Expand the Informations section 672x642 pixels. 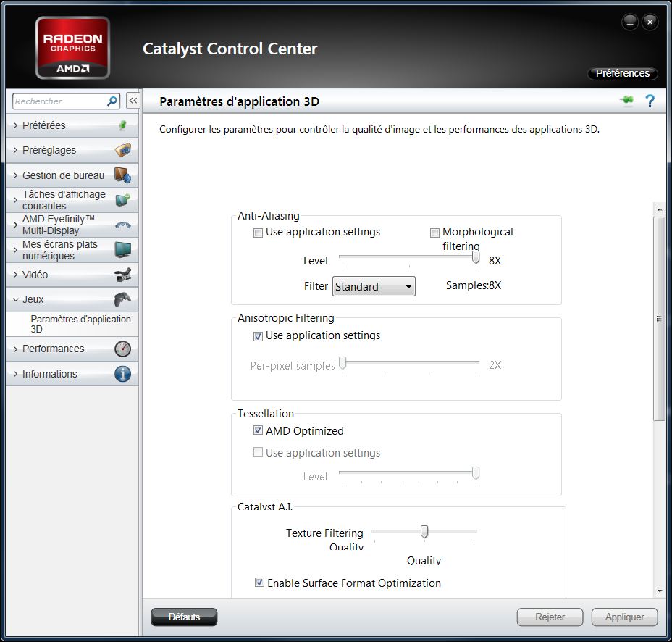[16, 374]
